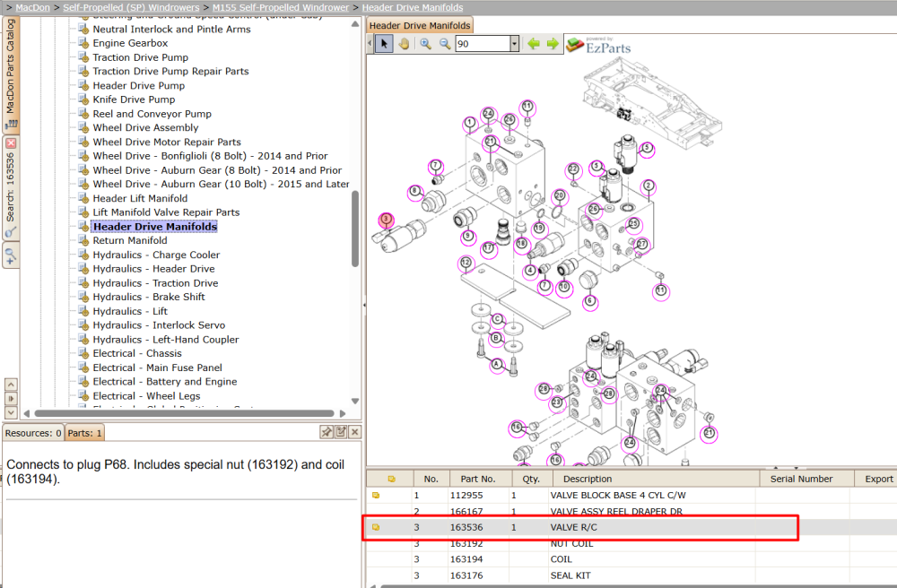The width and height of the screenshot is (897, 588).
Task: Select the arrow pointer tool
Action: (384, 44)
